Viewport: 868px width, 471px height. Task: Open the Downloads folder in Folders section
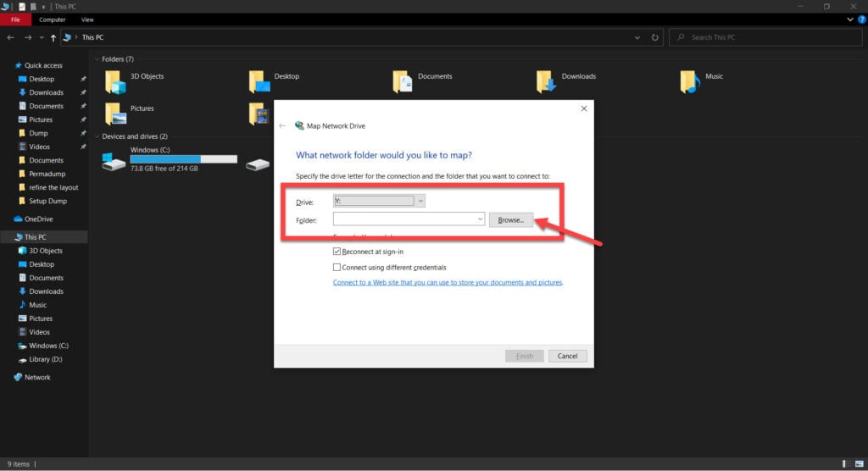547,82
